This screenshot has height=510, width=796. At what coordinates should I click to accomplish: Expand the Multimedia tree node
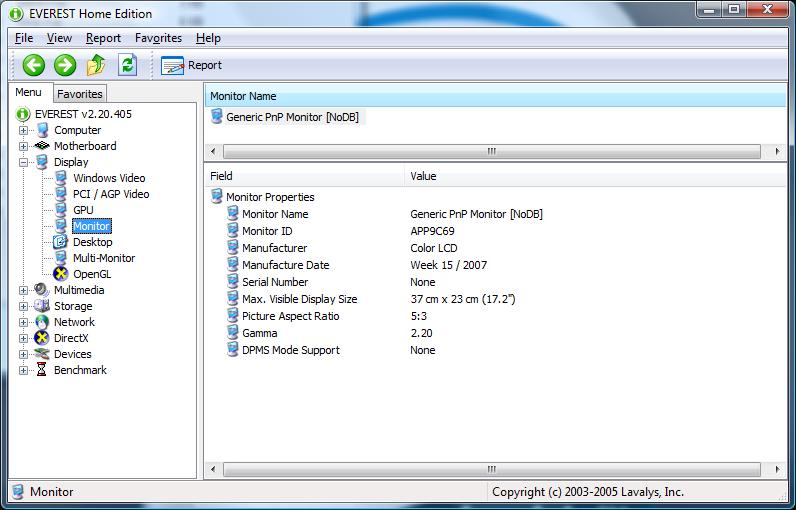pos(23,290)
